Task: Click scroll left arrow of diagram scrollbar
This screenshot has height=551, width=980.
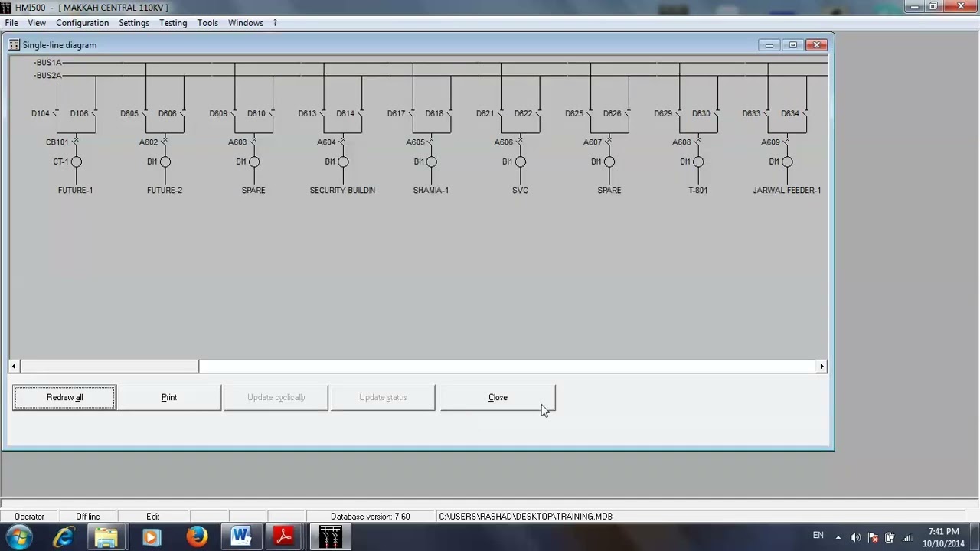Action: (13, 367)
